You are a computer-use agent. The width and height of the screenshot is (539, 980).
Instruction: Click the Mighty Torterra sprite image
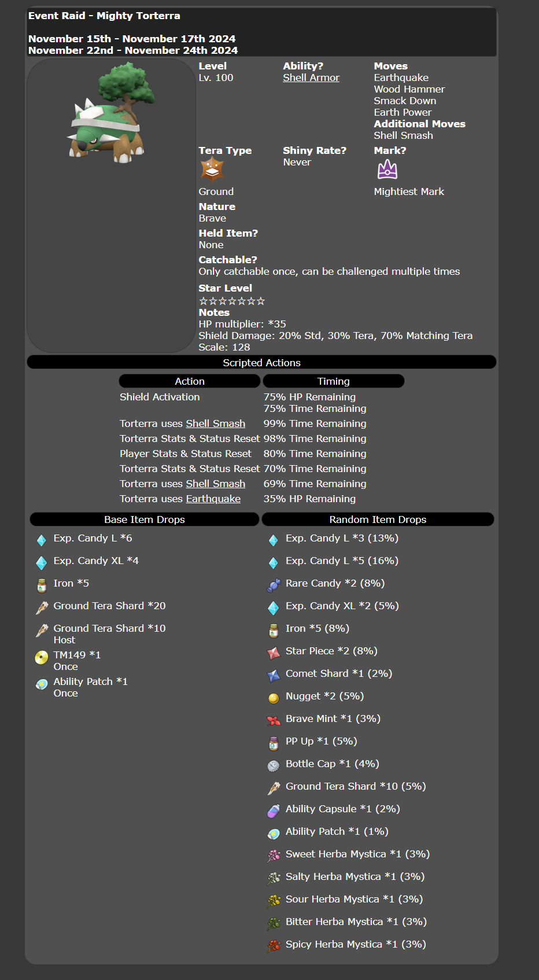click(x=110, y=113)
